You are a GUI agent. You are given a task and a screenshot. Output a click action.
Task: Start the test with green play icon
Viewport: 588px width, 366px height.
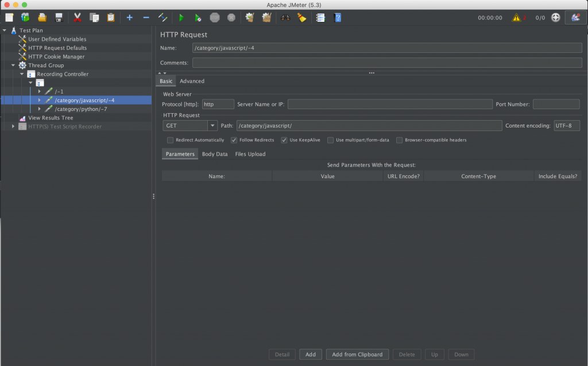[181, 18]
